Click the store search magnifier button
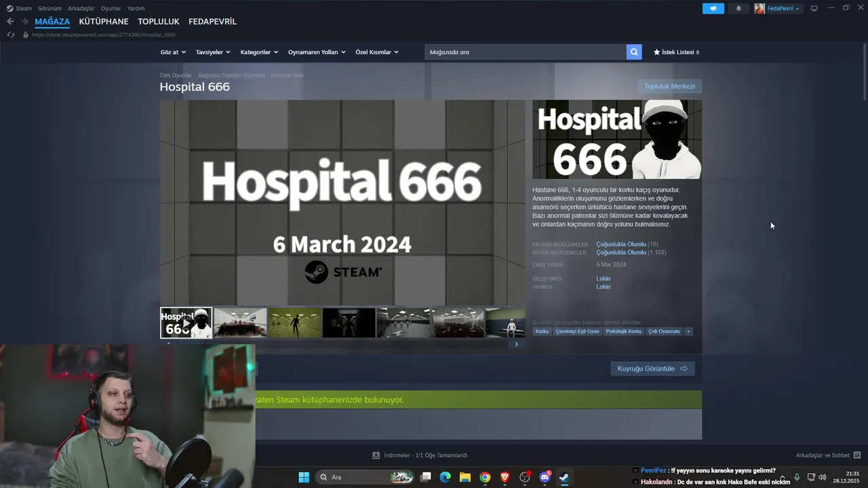868x488 pixels. pyautogui.click(x=634, y=52)
